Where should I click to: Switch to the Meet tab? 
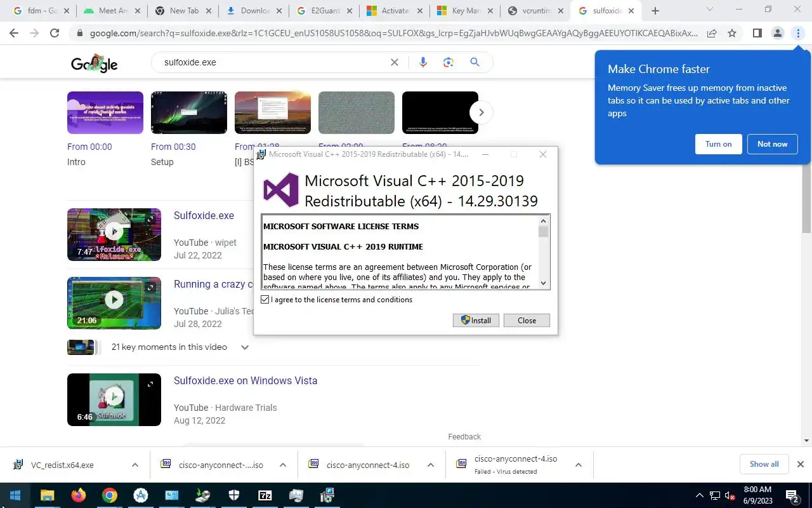107,11
